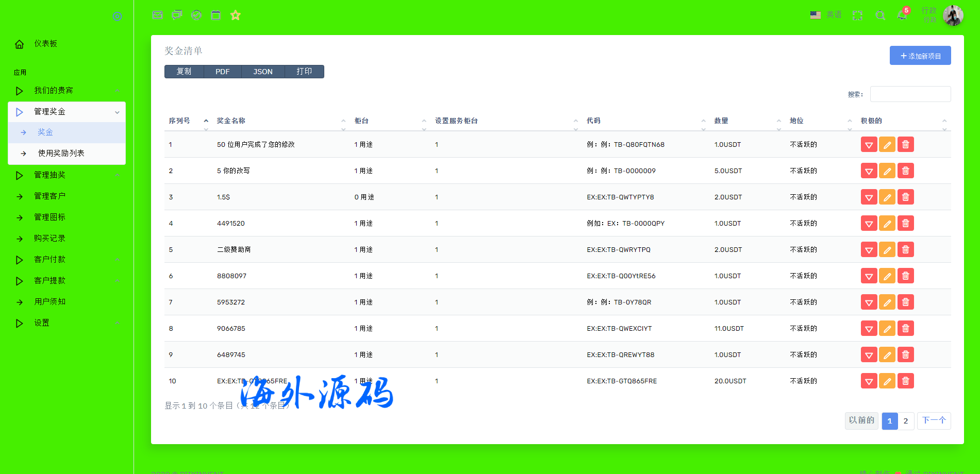Screen dimensions: 980x474
Task: Click the edit pencil icon for row 1
Action: [887, 145]
